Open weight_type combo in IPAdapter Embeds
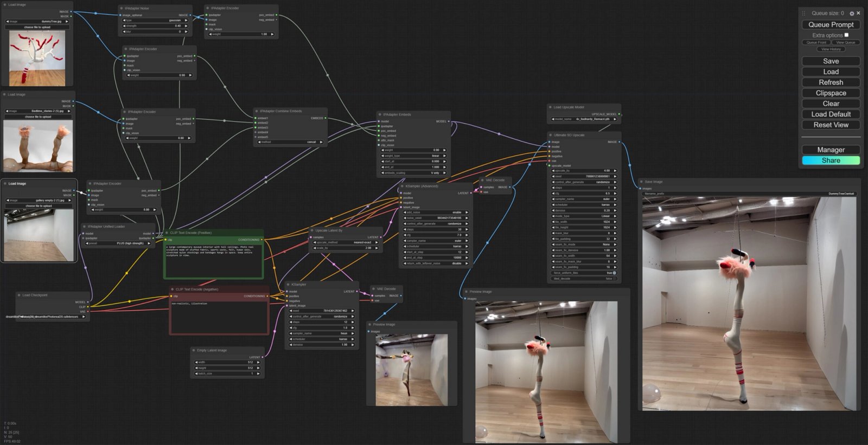Screen dimensions: 868x445 [x=413, y=156]
